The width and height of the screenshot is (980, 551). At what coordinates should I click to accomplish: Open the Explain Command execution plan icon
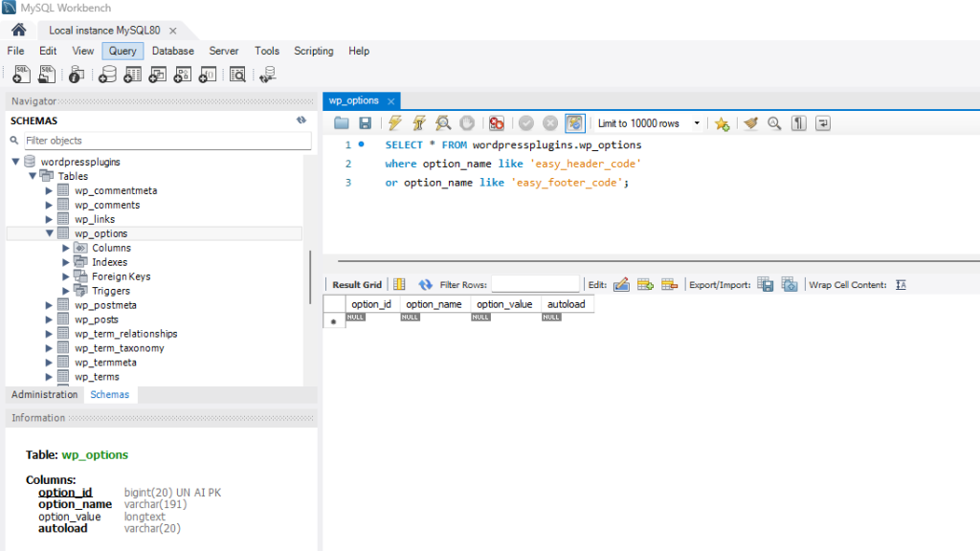pyautogui.click(x=444, y=122)
